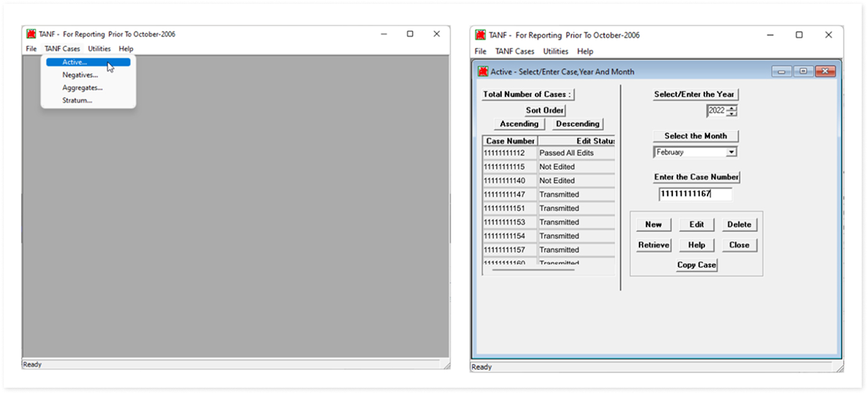Select case number 11111111153
Viewport: 868px width, 394px height.
[510, 222]
